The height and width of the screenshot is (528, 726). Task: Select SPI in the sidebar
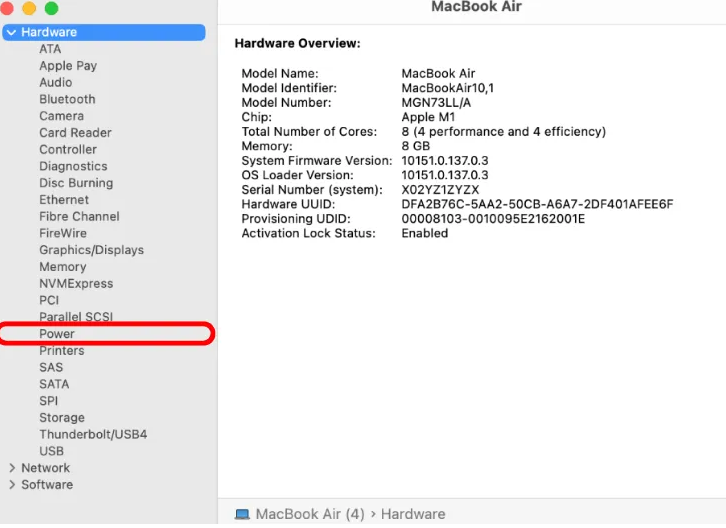[49, 401]
